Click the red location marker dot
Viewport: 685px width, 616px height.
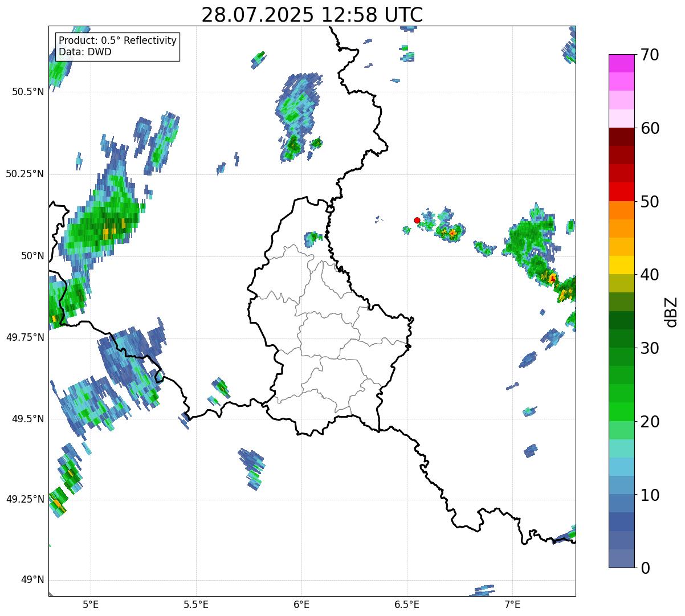coord(417,220)
